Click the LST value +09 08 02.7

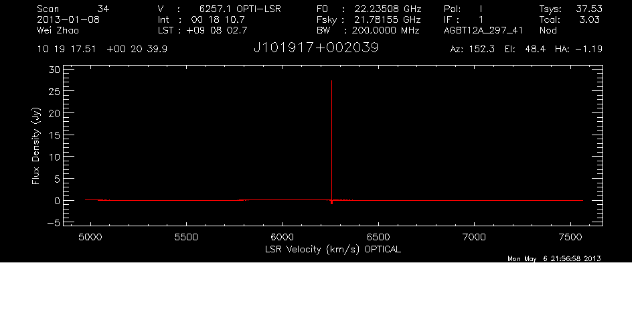pos(217,30)
